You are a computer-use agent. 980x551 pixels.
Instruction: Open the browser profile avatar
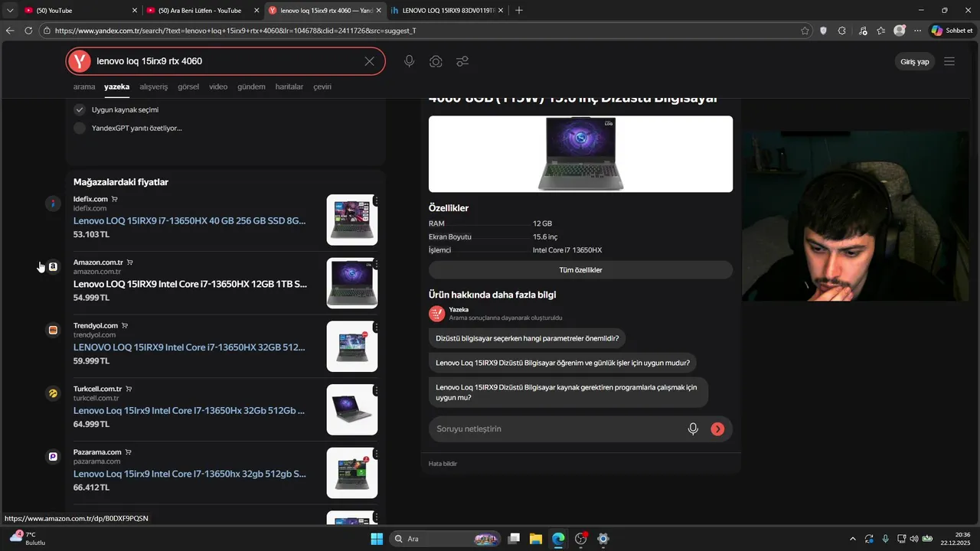click(900, 31)
